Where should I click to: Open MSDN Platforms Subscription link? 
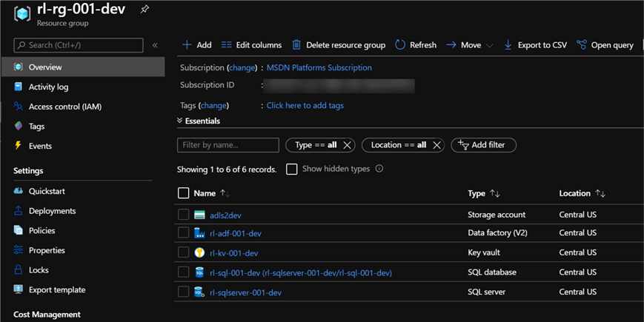(319, 67)
